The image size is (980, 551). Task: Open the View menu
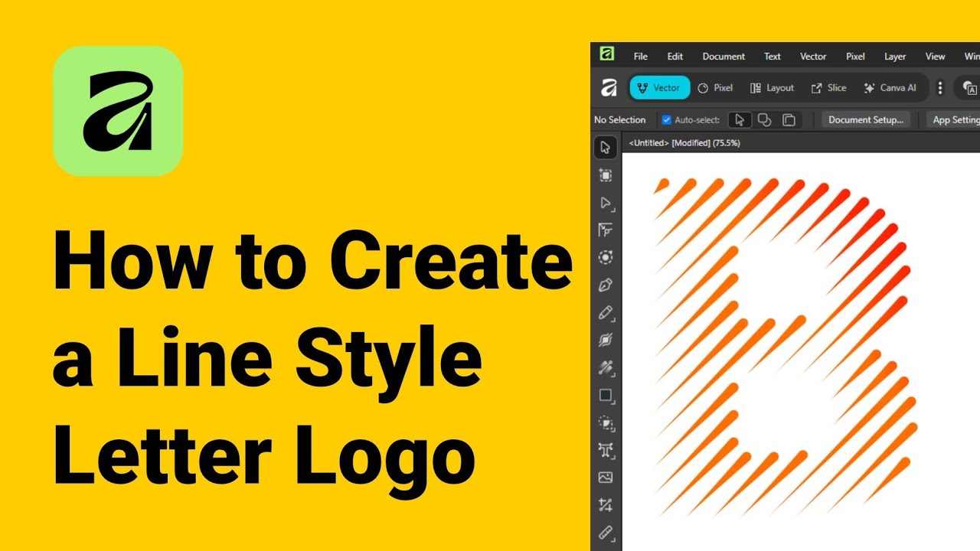[x=935, y=57]
